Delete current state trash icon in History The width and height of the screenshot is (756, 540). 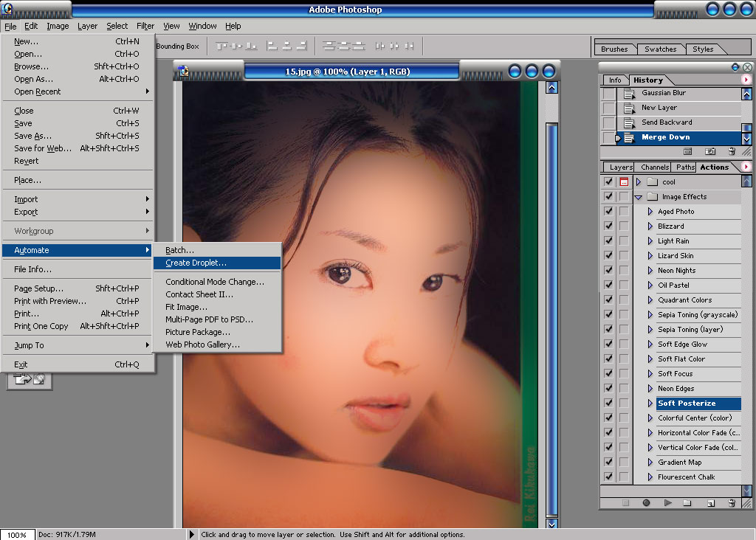point(732,151)
